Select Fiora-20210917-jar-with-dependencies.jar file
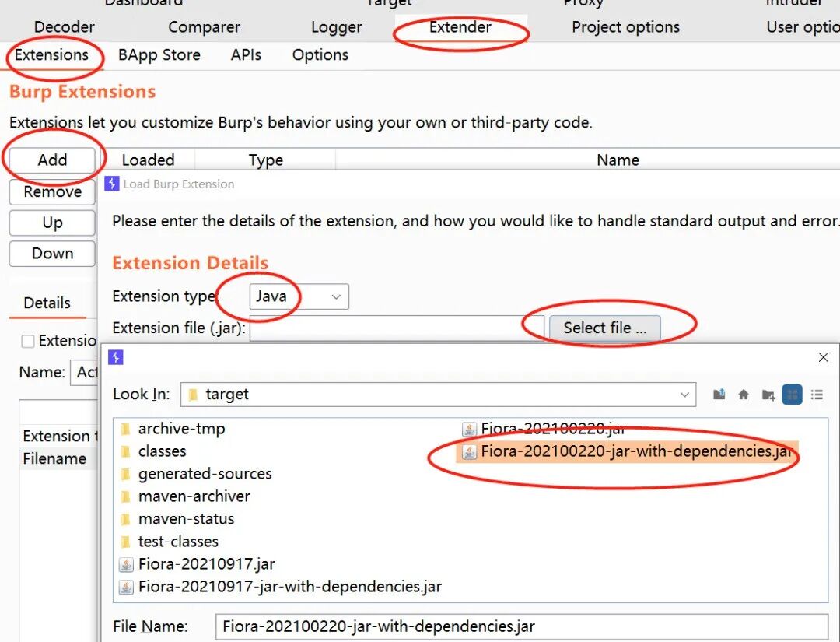 281,586
